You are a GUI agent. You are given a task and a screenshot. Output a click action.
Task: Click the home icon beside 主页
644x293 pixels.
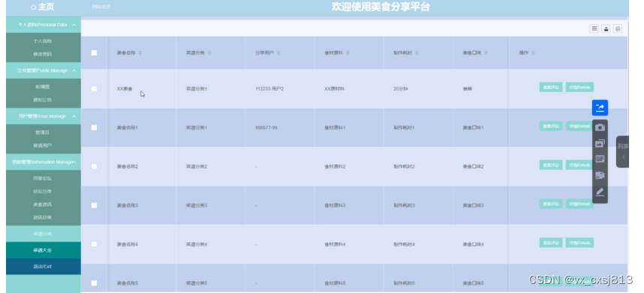pos(33,7)
